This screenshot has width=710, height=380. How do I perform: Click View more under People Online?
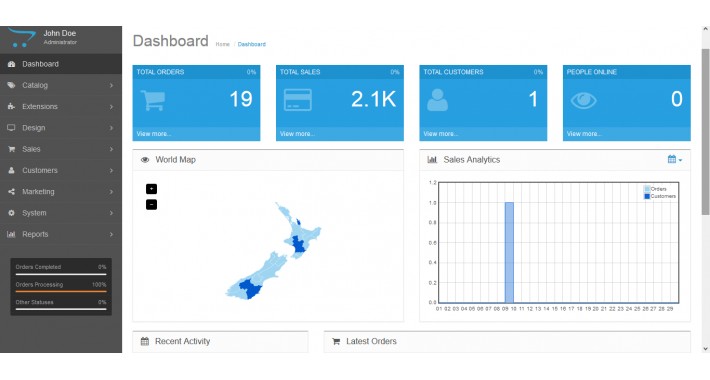(x=584, y=134)
